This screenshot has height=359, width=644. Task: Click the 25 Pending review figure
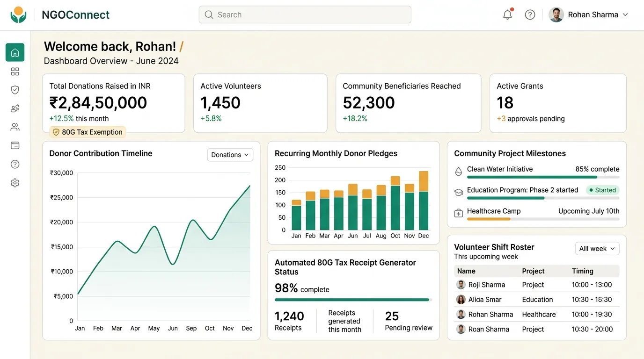392,316
